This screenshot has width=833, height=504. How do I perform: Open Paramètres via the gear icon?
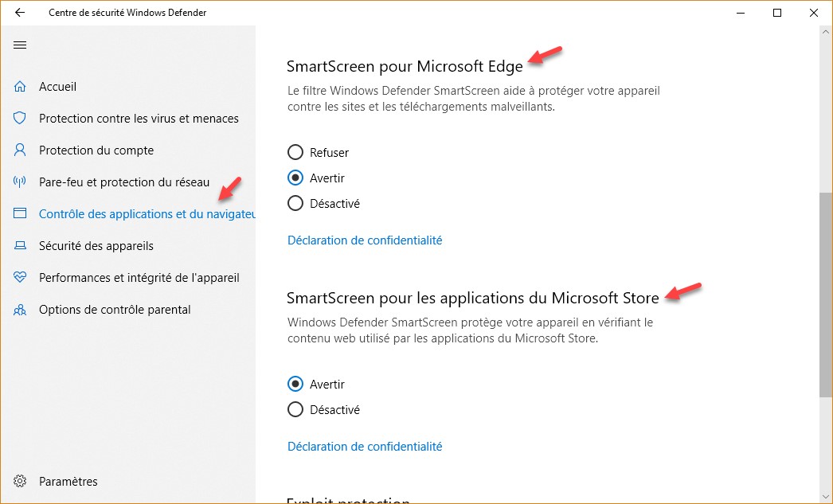[20, 482]
